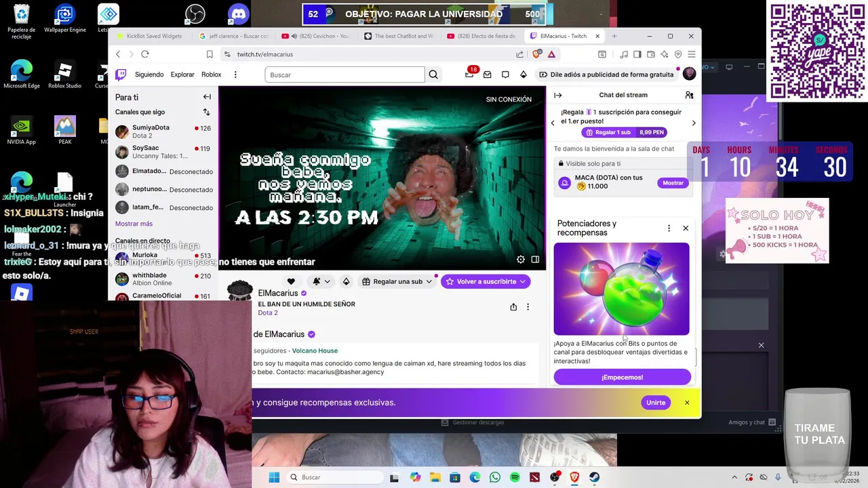Click Mostrar for MACA prediction
Viewport: 868px width, 488px height.
tap(673, 183)
